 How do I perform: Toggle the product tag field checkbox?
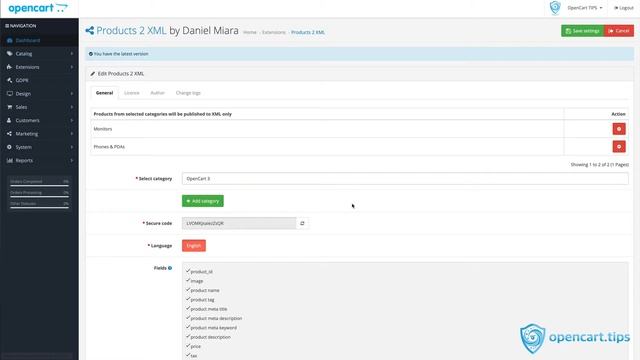[188, 299]
